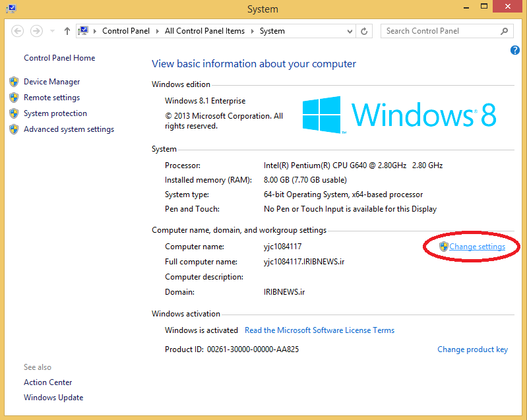Select 'Windows is activated' text
Screen dimensions: 527x420
[201, 330]
